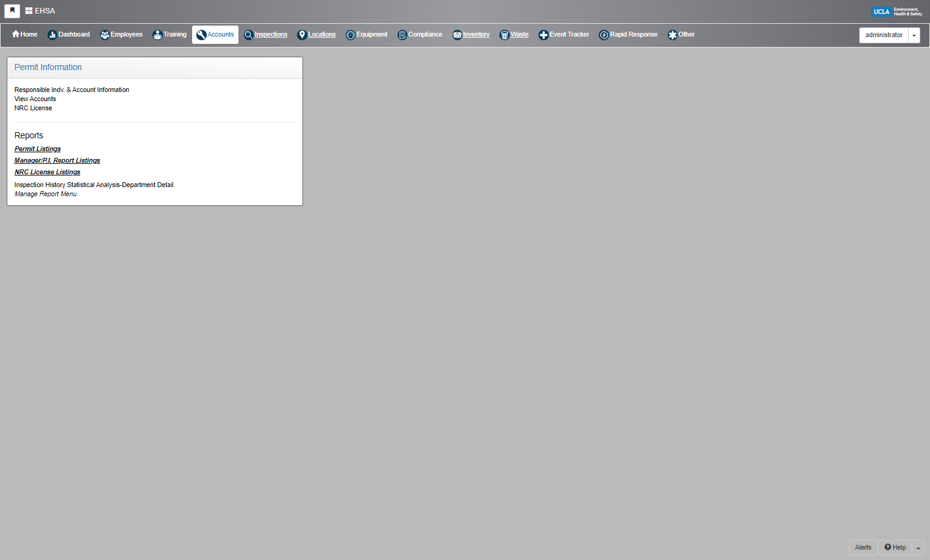
Task: Click the EHSA title text
Action: (45, 11)
